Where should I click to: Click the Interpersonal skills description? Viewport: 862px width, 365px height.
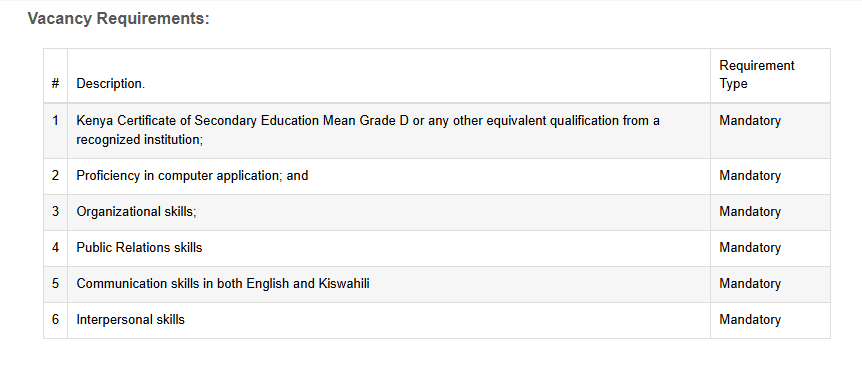click(x=130, y=319)
